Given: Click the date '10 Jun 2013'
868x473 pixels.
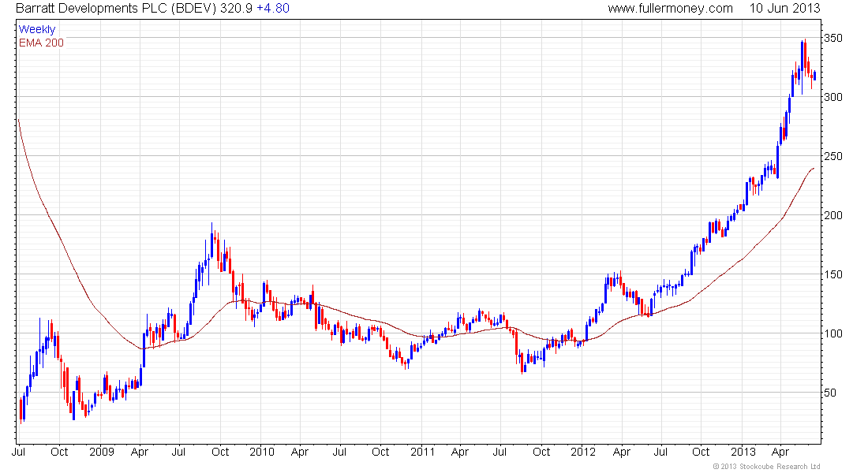Looking at the screenshot, I should point(784,9).
